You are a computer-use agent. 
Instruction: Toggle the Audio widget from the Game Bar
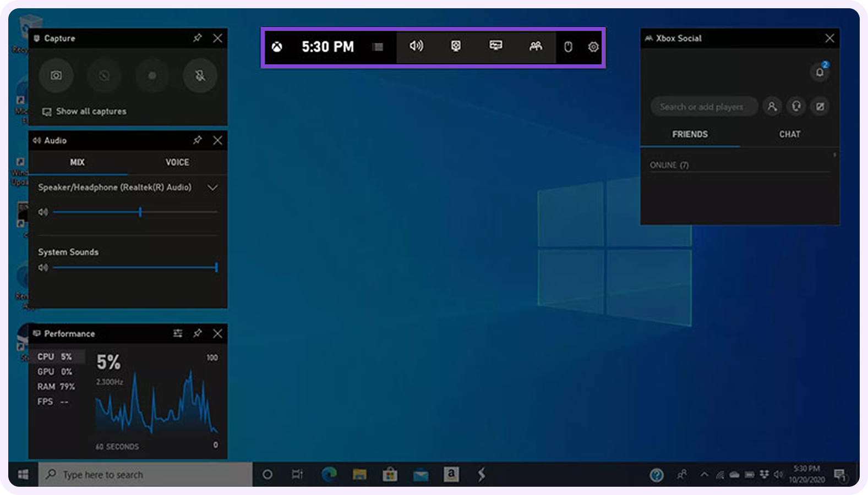[x=416, y=46]
